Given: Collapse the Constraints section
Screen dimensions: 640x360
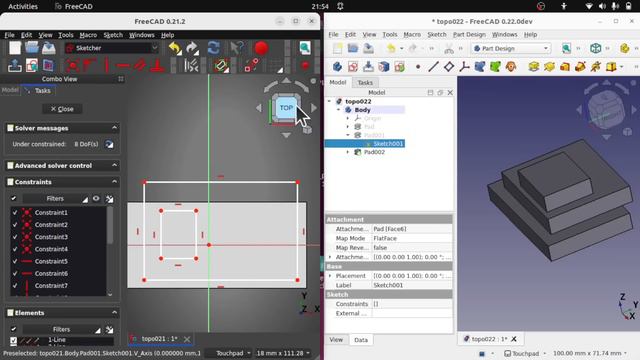Looking at the screenshot, I should tap(114, 182).
